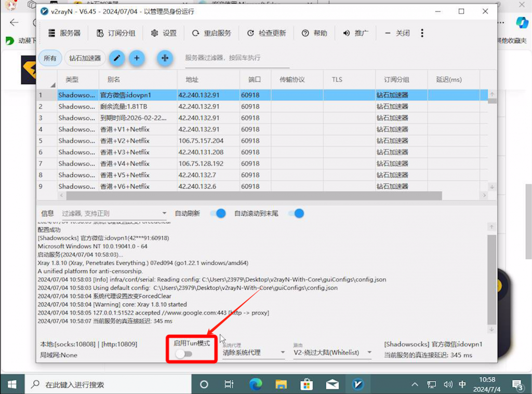
Task: Click the pencil edit group button
Action: tap(117, 58)
